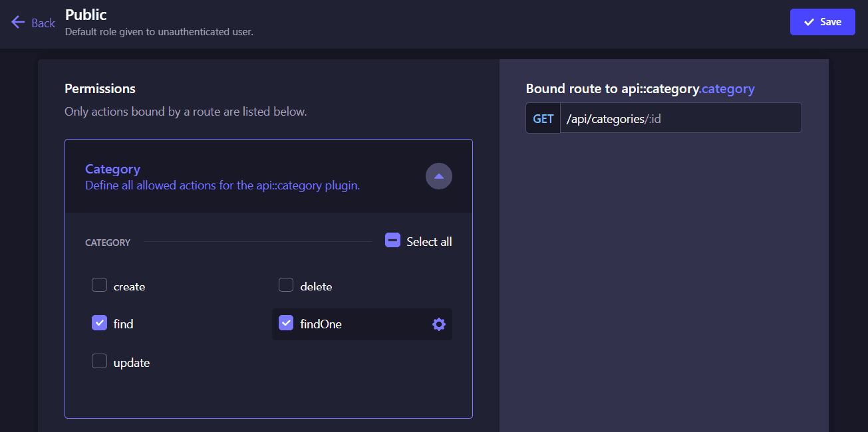Save the Public role changes
The height and width of the screenshot is (432, 868).
[x=822, y=22]
